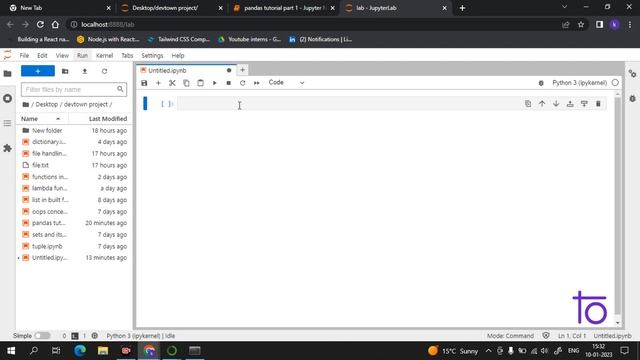
Task: Open the Property Inspector gears icon
Action: pos(632,74)
